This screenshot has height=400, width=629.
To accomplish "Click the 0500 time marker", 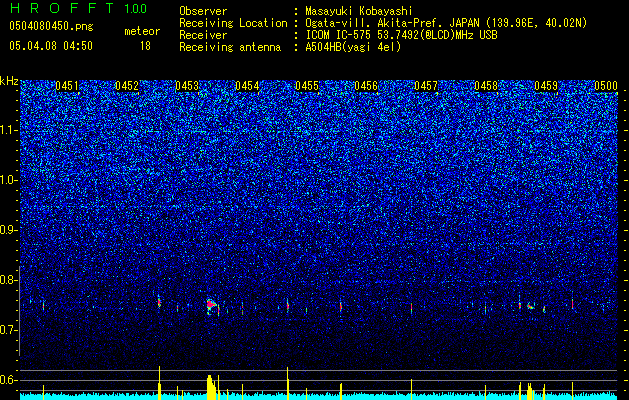I will click(606, 86).
